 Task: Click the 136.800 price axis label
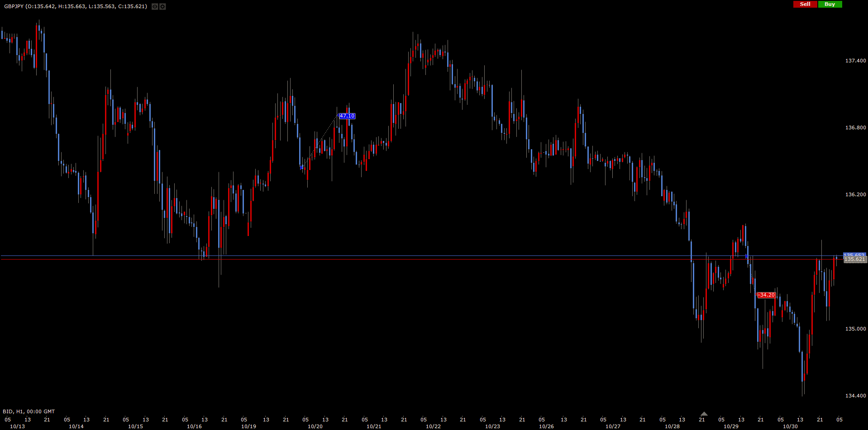855,128
